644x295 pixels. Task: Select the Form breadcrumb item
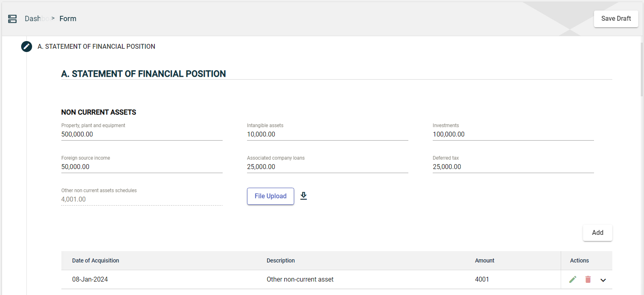click(68, 19)
